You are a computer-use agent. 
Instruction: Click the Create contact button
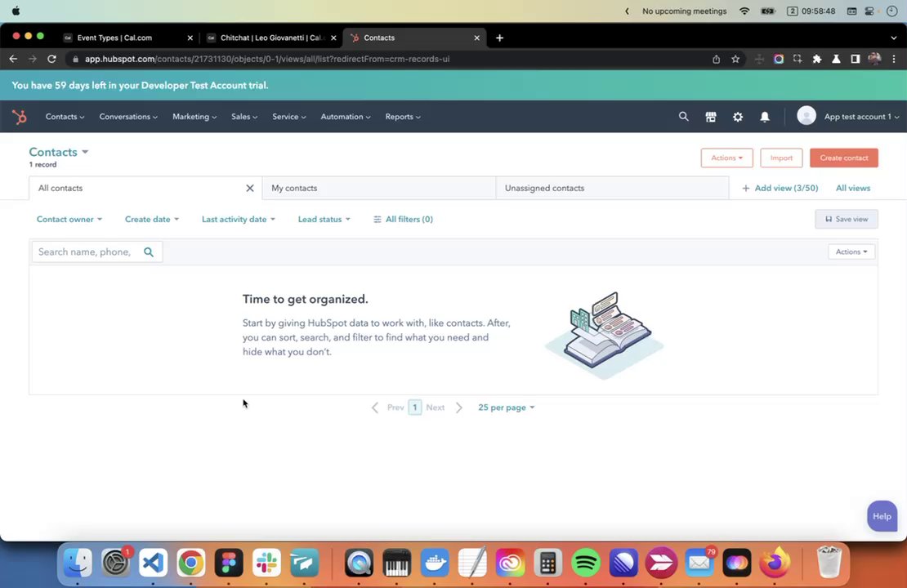(x=843, y=158)
